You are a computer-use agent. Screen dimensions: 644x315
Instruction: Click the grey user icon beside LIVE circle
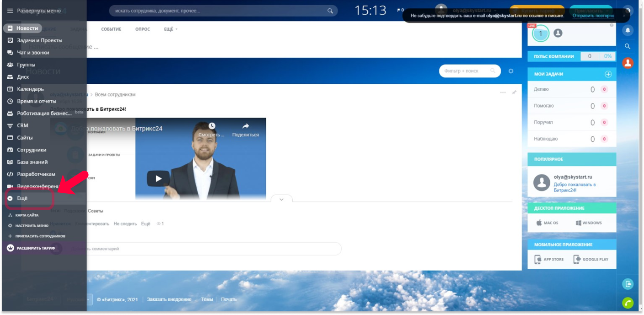558,33
